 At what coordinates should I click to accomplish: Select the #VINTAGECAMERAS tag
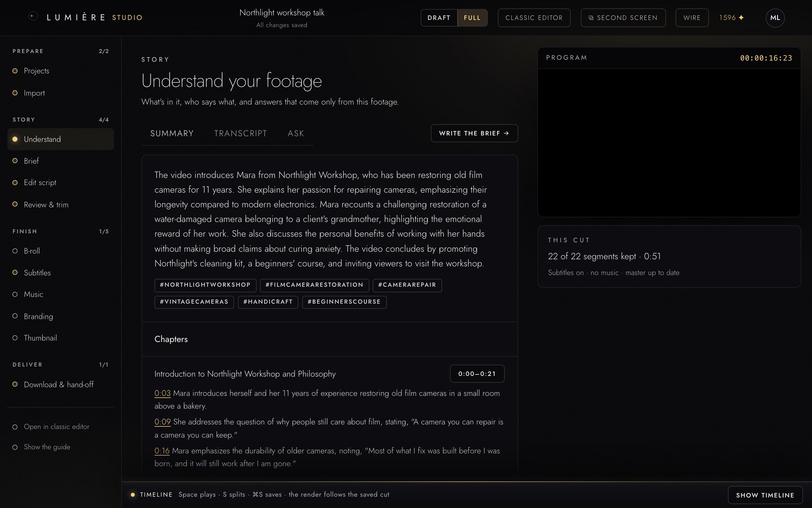(x=194, y=302)
